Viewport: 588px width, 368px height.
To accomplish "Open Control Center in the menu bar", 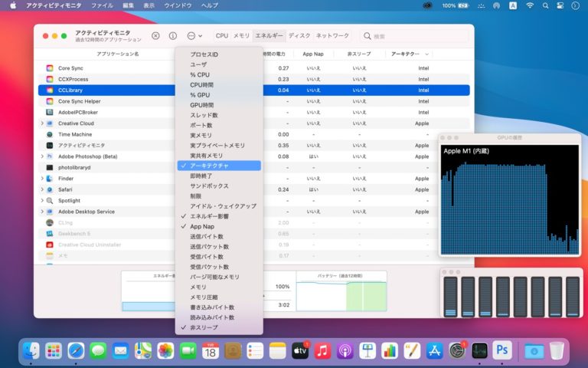I will pyautogui.click(x=560, y=5).
